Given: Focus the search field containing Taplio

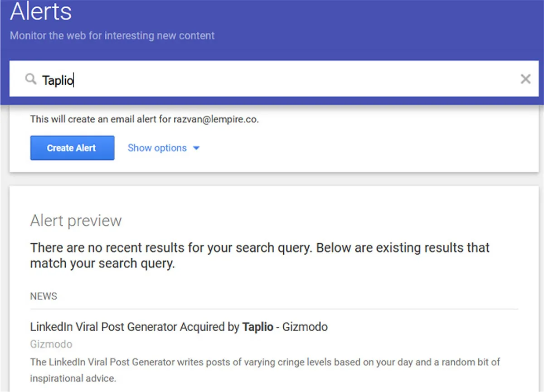Looking at the screenshot, I should pos(274,79).
